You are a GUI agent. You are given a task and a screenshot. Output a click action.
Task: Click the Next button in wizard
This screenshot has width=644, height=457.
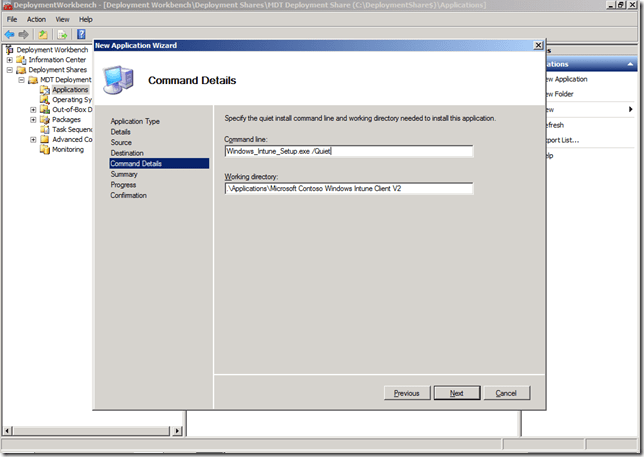coord(456,393)
